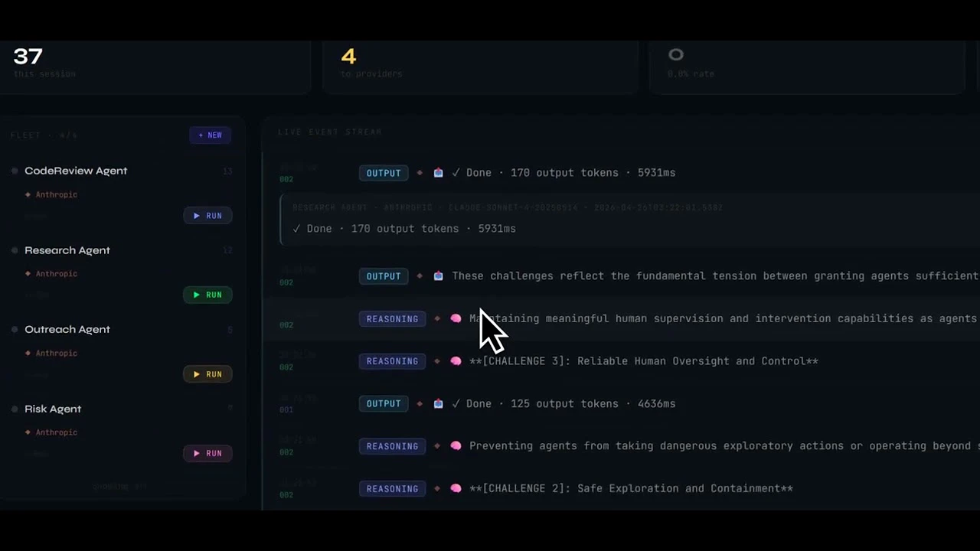The height and width of the screenshot is (551, 980).
Task: Click the yellow 4 to-providers stat card
Action: pyautogui.click(x=481, y=67)
